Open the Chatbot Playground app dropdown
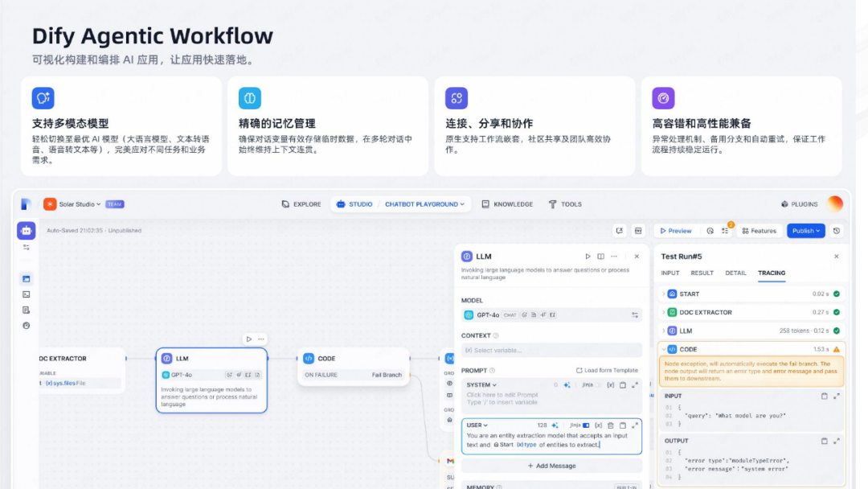 tap(424, 204)
